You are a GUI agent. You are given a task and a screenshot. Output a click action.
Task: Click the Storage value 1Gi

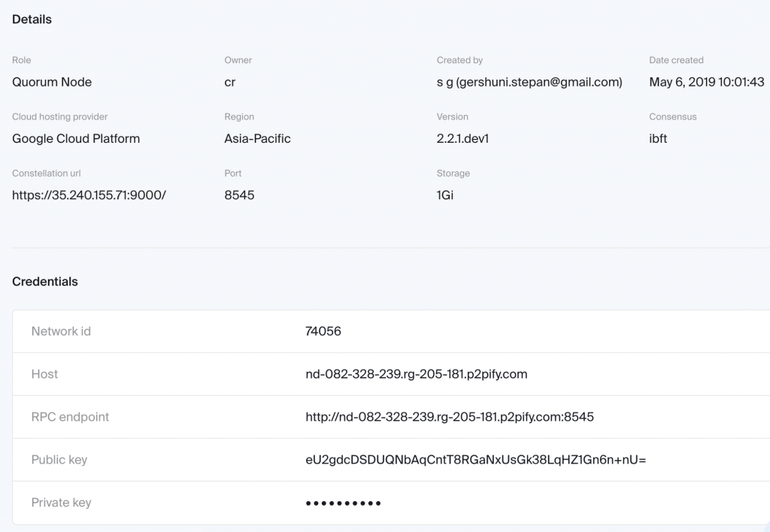(445, 195)
